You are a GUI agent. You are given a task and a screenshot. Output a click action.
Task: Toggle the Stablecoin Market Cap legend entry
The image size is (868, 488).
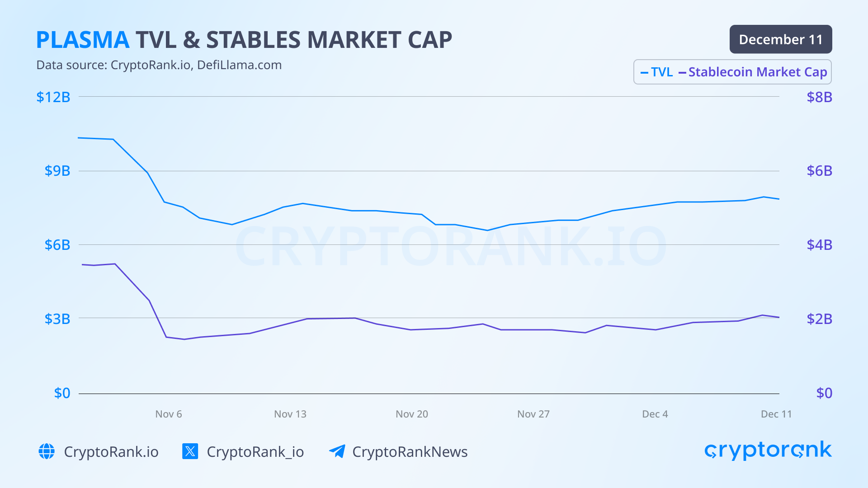click(753, 72)
